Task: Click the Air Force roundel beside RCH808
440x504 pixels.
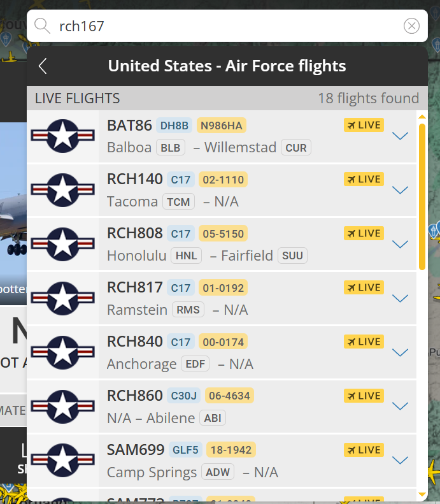Action: [x=63, y=245]
